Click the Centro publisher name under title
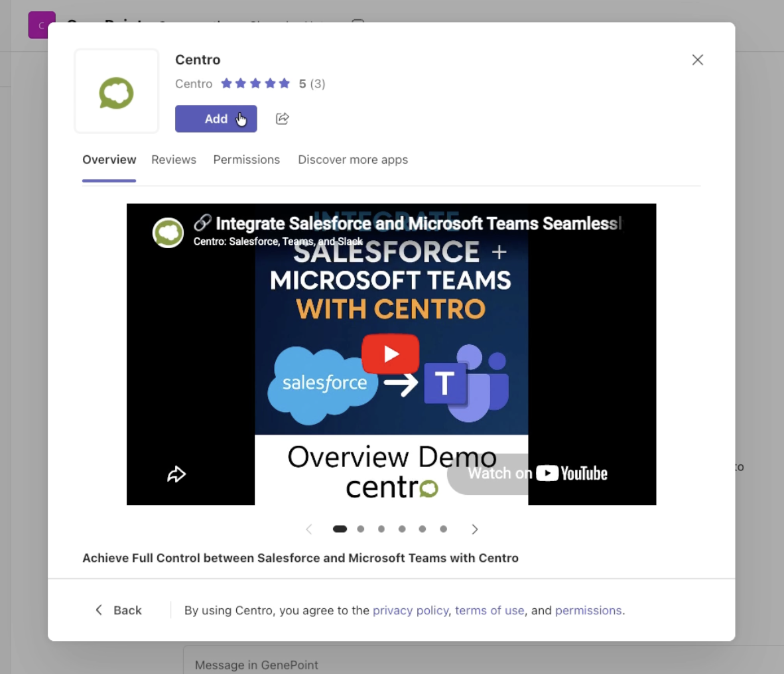784x674 pixels. [x=194, y=84]
